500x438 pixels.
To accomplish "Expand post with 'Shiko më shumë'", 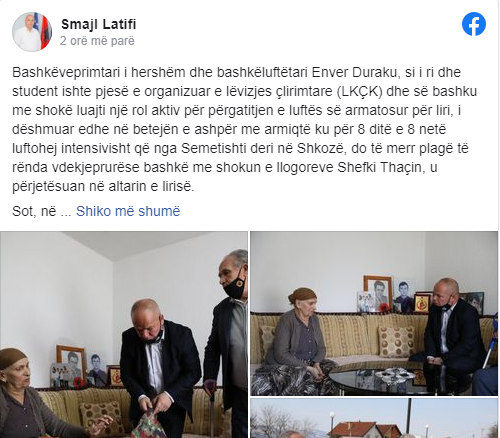I will pyautogui.click(x=128, y=211).
